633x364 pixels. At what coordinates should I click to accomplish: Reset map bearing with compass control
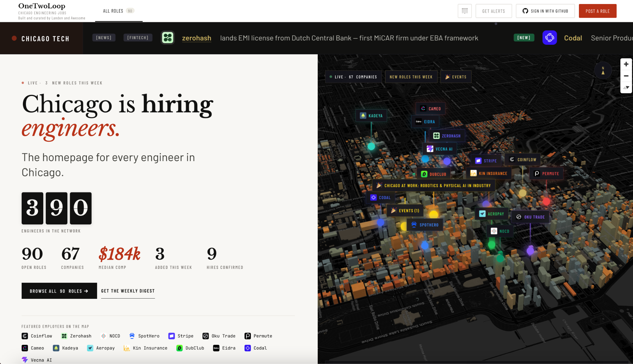tap(626, 87)
